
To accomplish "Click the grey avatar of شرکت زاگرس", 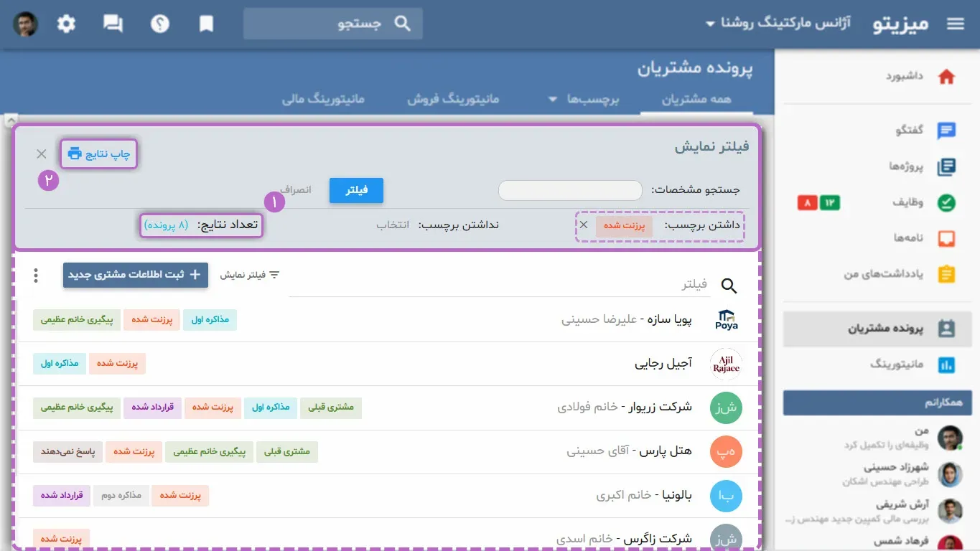I will click(726, 539).
